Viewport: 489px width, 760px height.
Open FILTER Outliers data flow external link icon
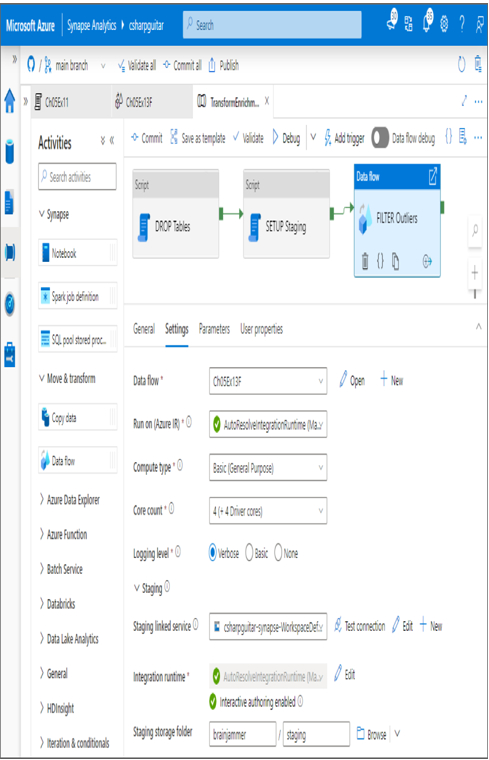pyautogui.click(x=433, y=176)
